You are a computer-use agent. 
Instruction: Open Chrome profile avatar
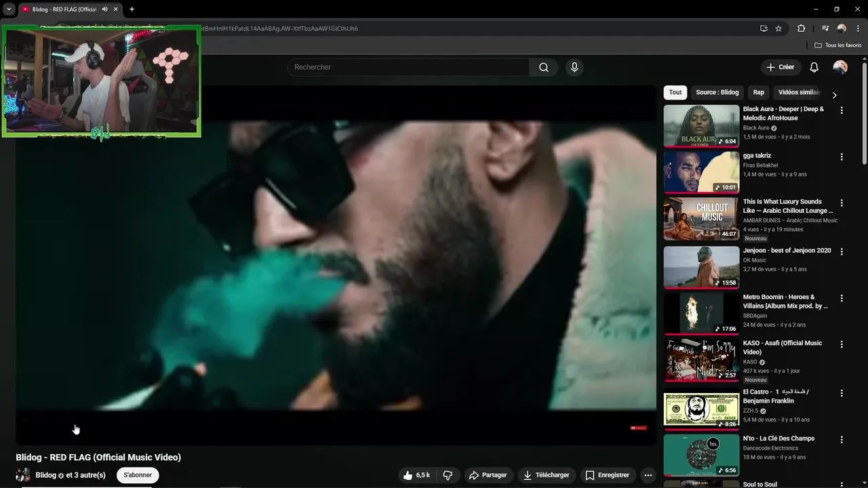click(x=842, y=28)
